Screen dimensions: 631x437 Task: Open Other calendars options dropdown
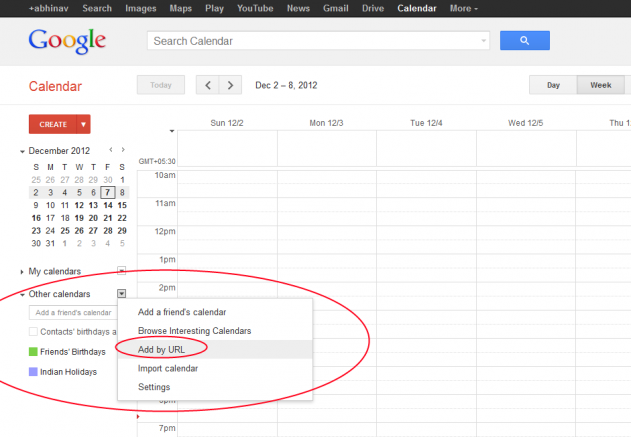[121, 294]
